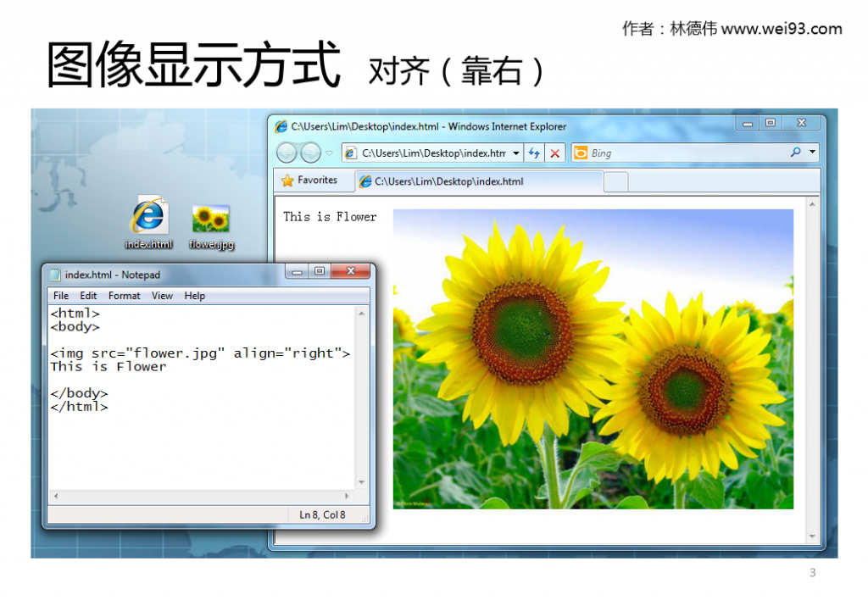Image resolution: width=868 pixels, height=600 pixels.
Task: Open the Notepad File menu
Action: pos(61,296)
